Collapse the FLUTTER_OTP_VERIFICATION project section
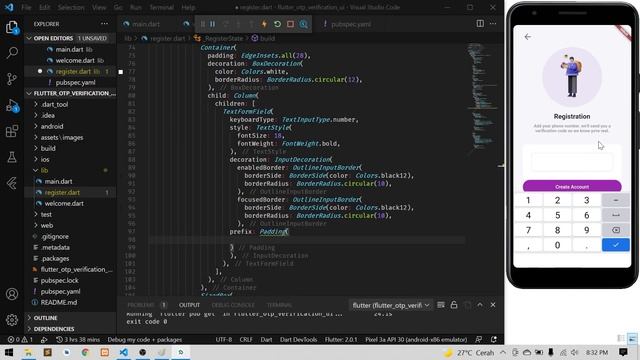The image size is (640, 360). click(70, 93)
